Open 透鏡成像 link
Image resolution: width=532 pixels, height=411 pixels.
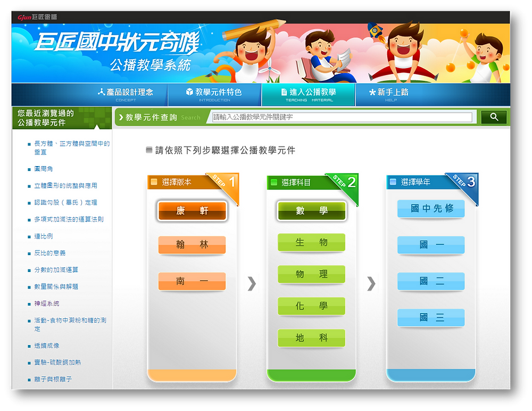[47, 346]
